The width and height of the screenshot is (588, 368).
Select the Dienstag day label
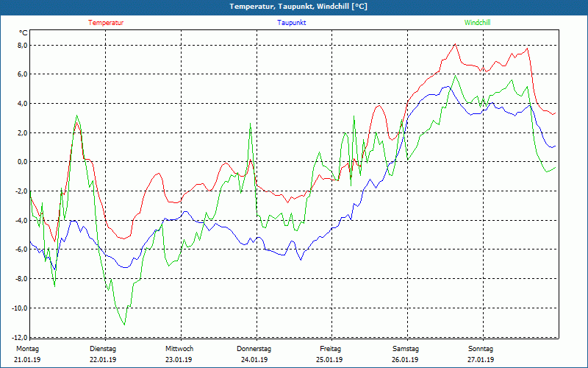tap(103, 348)
